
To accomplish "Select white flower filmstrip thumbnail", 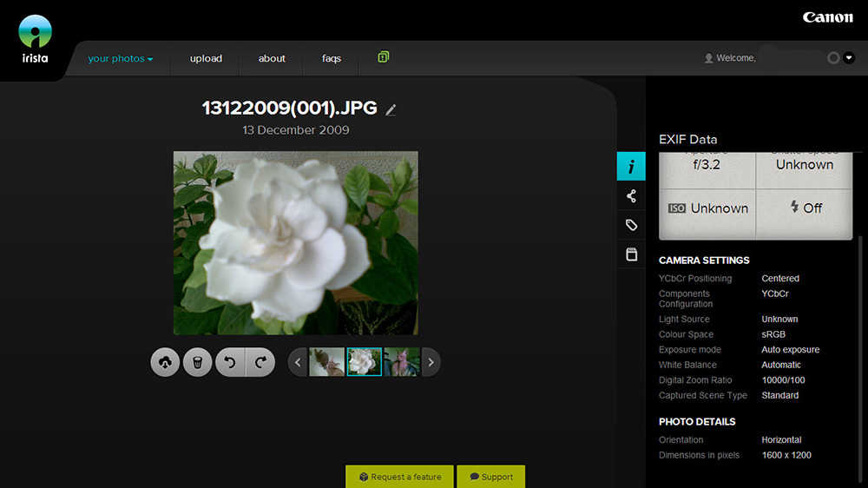I will pyautogui.click(x=365, y=362).
